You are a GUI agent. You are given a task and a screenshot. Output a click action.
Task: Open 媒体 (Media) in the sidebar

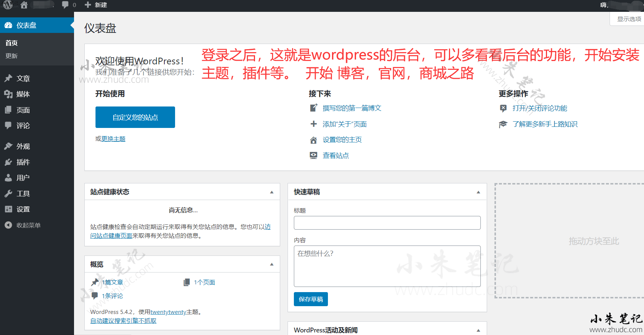[x=23, y=94]
